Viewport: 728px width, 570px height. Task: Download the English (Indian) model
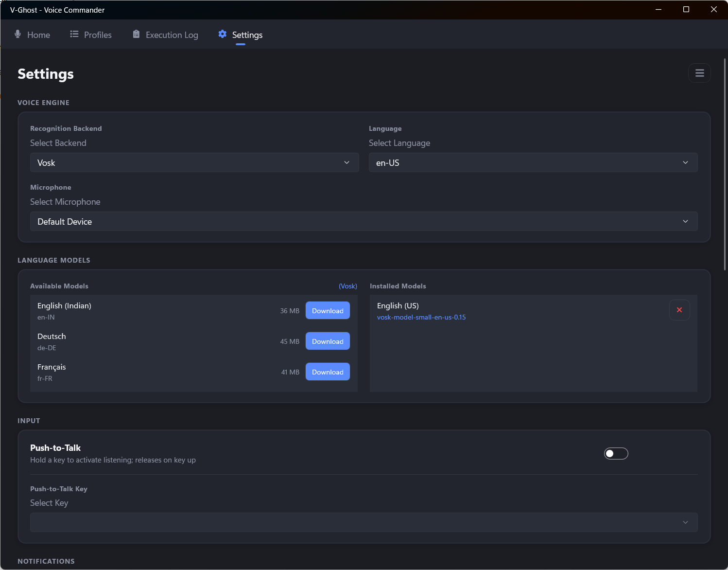[x=328, y=311]
